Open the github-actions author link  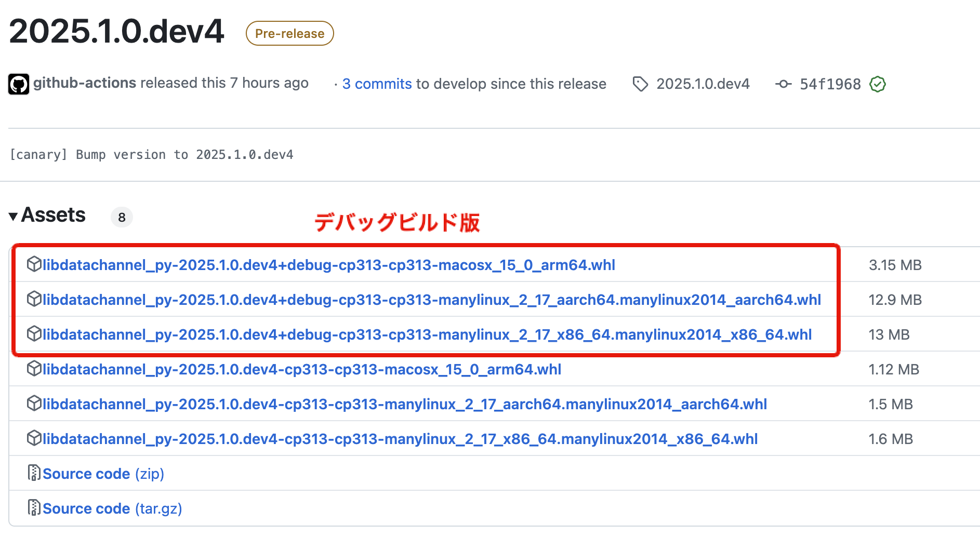click(85, 83)
